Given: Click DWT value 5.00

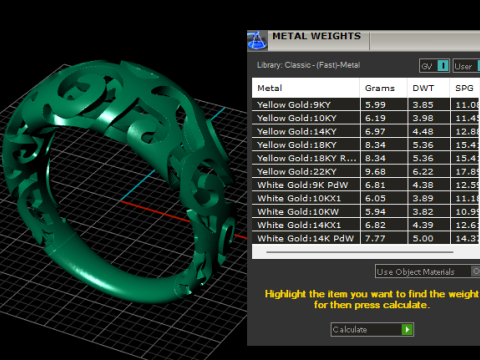Looking at the screenshot, I should click(x=423, y=238).
